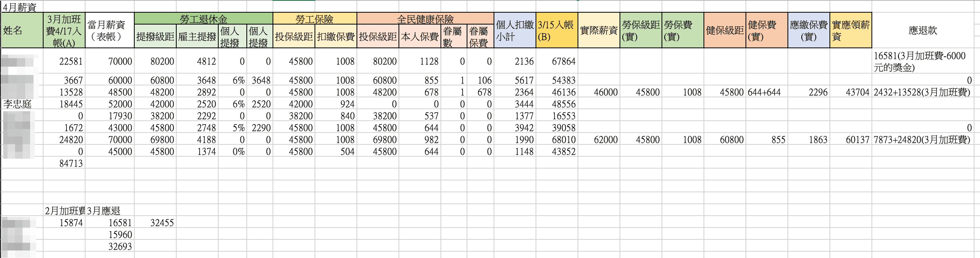Screen dimensions: 980x258
Task: Click the 個人扣繳小計 header cell
Action: (x=515, y=30)
